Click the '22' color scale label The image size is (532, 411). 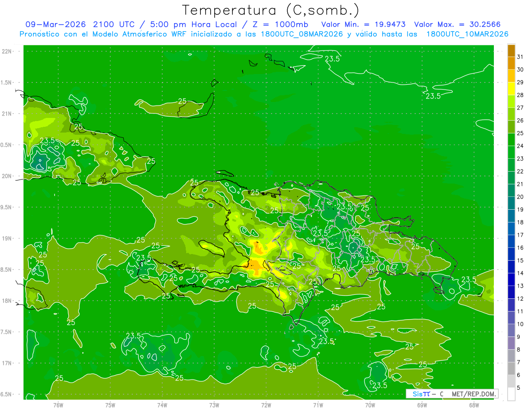click(520, 171)
